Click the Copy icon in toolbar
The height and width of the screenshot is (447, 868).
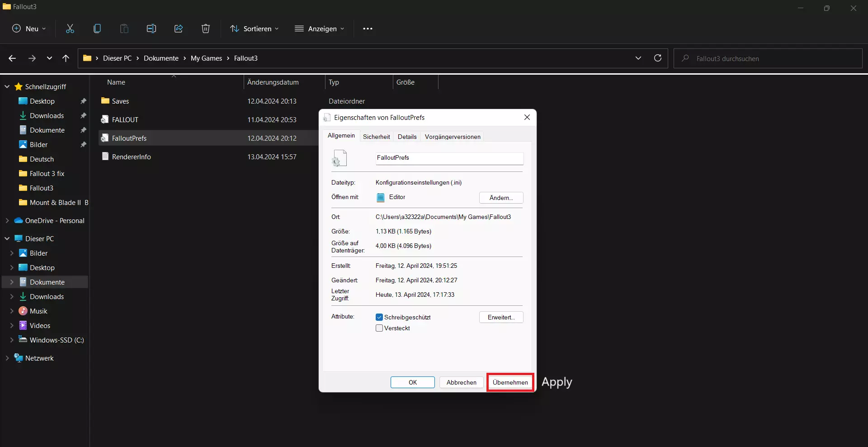point(97,29)
